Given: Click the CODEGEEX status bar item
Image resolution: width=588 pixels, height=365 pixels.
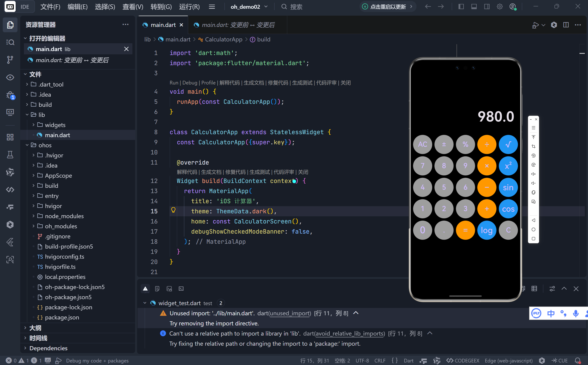Looking at the screenshot, I should click(463, 360).
